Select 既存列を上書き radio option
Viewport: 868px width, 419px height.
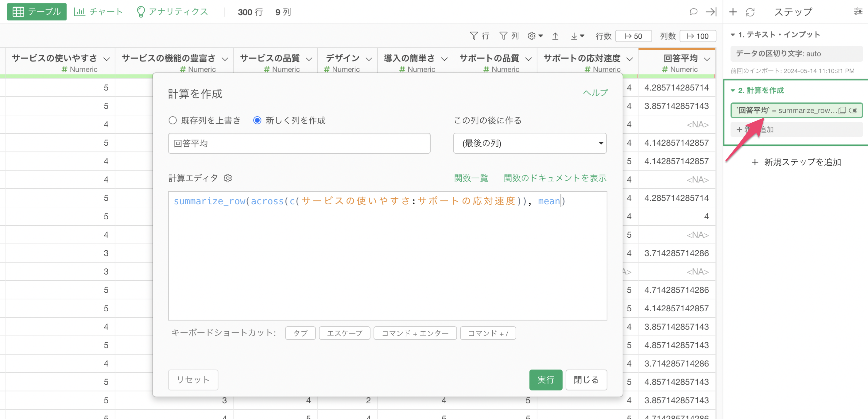pyautogui.click(x=173, y=120)
